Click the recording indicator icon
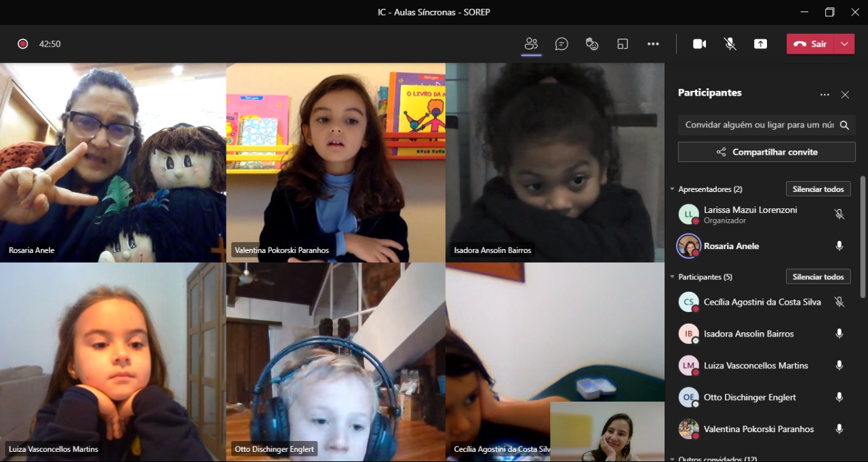Image resolution: width=868 pixels, height=462 pixels. (x=22, y=44)
